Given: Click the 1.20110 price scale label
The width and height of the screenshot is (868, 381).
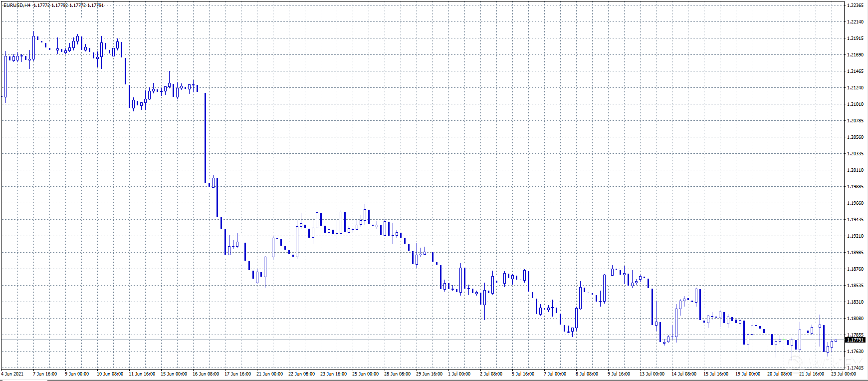Looking at the screenshot, I should 855,170.
